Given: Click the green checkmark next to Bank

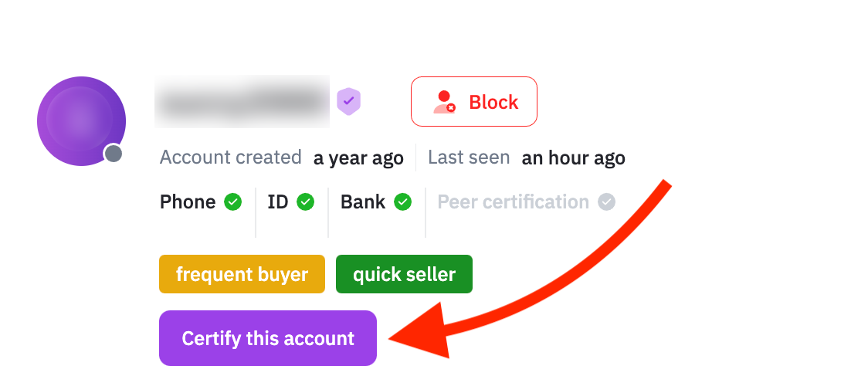Looking at the screenshot, I should click(402, 202).
